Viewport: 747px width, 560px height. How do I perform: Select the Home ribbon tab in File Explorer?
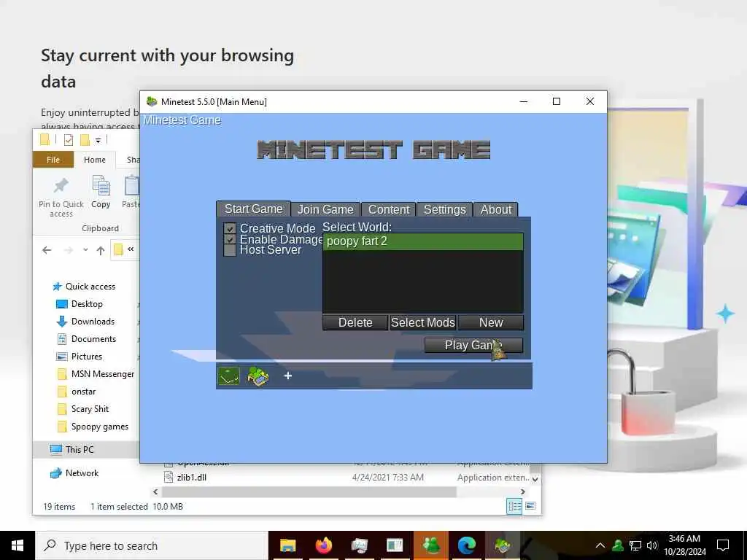tap(95, 160)
